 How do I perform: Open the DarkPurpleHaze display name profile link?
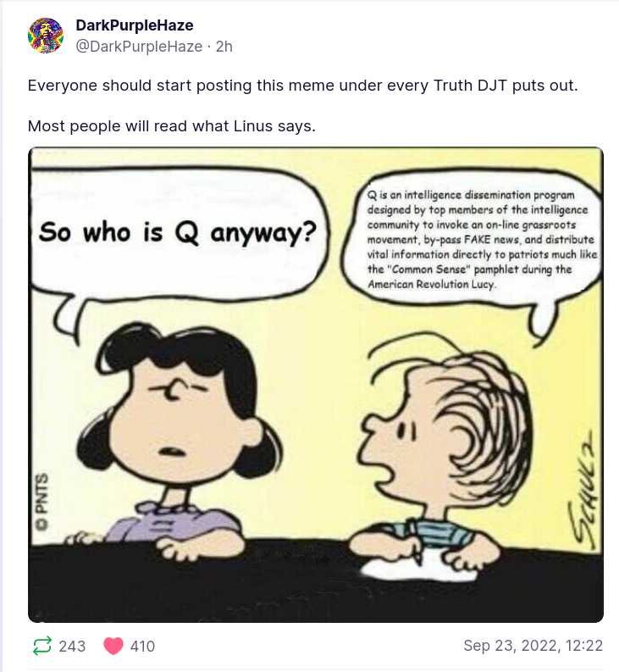(x=135, y=25)
